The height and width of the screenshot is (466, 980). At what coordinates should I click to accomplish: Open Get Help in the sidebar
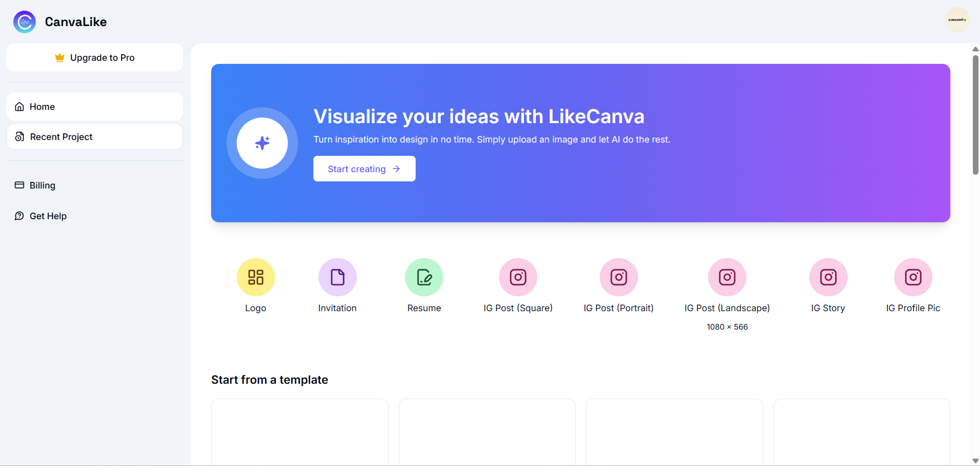[95, 216]
